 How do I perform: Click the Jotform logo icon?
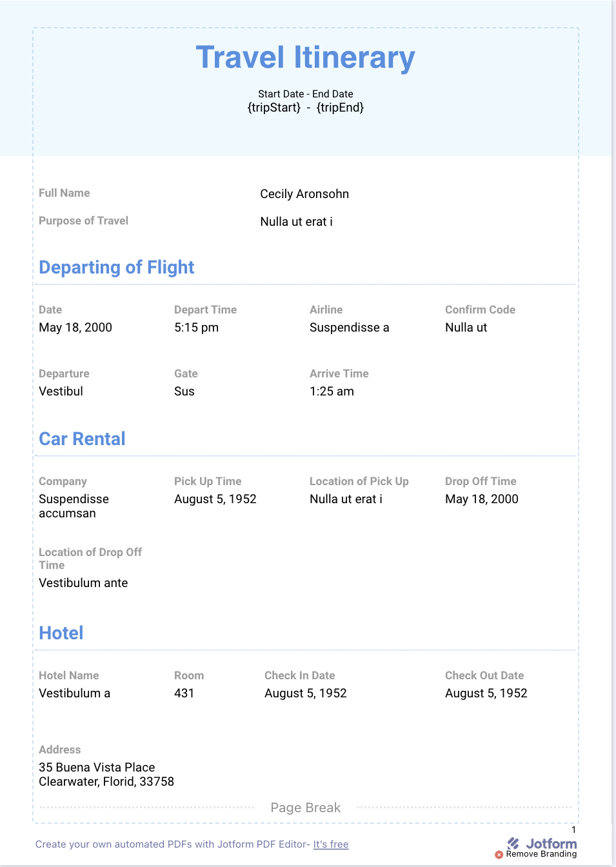[x=513, y=843]
